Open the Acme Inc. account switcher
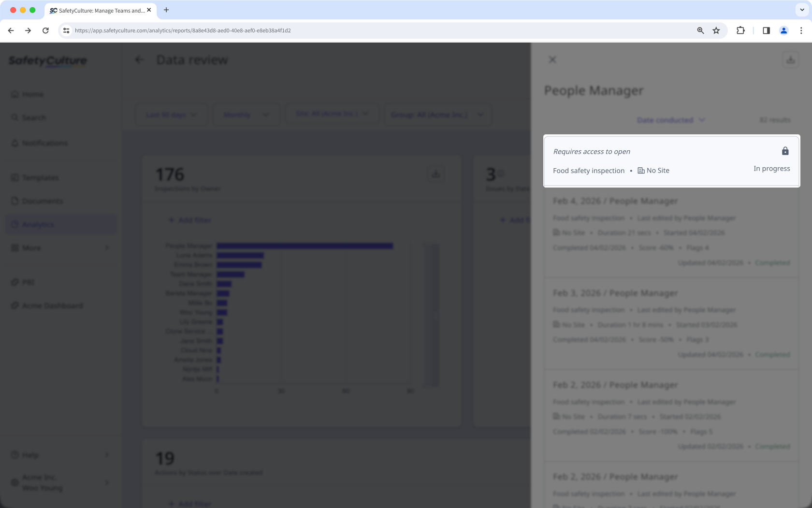The width and height of the screenshot is (812, 508). [61, 482]
